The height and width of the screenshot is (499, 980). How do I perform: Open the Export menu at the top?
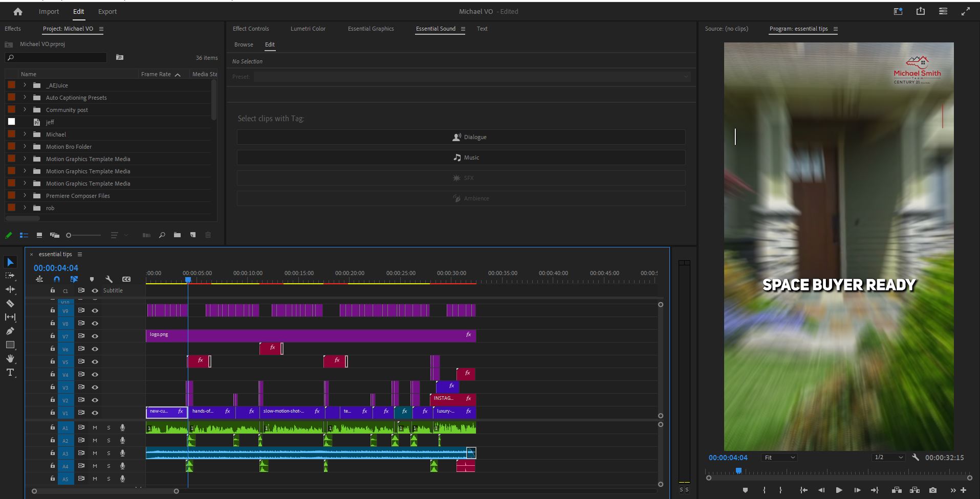(107, 11)
